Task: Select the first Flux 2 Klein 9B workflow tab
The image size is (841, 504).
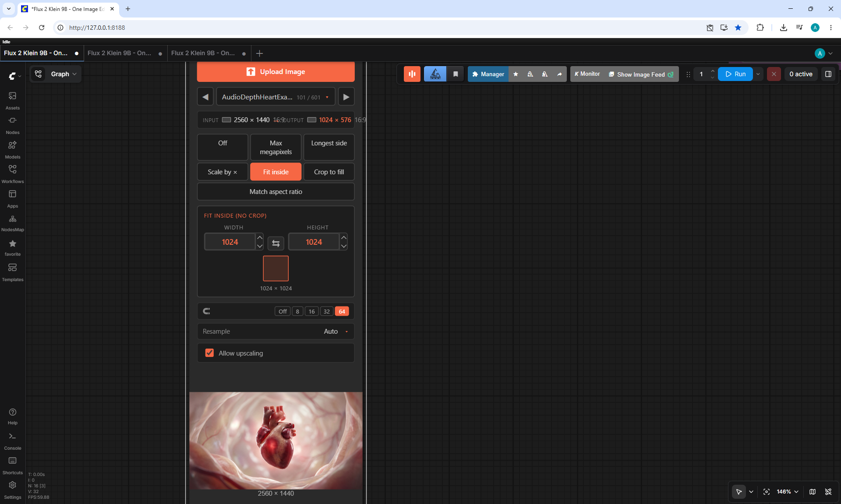Action: (42, 53)
